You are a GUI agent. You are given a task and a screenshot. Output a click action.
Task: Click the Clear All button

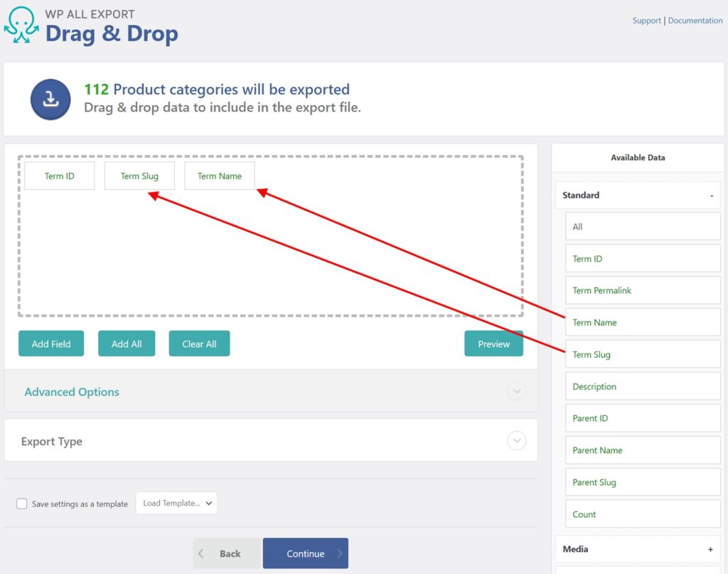tap(199, 344)
